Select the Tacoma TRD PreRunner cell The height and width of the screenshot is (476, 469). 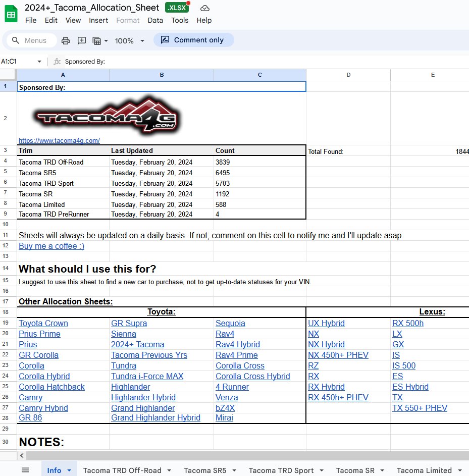coord(63,215)
